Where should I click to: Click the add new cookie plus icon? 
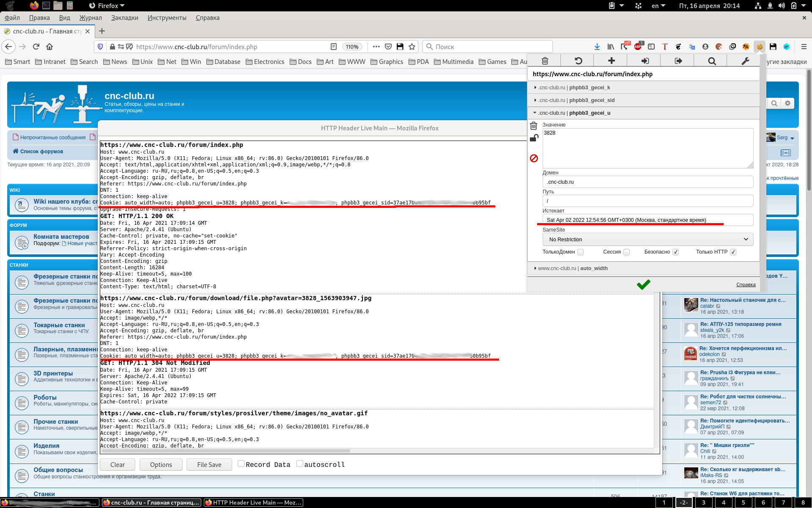(612, 61)
